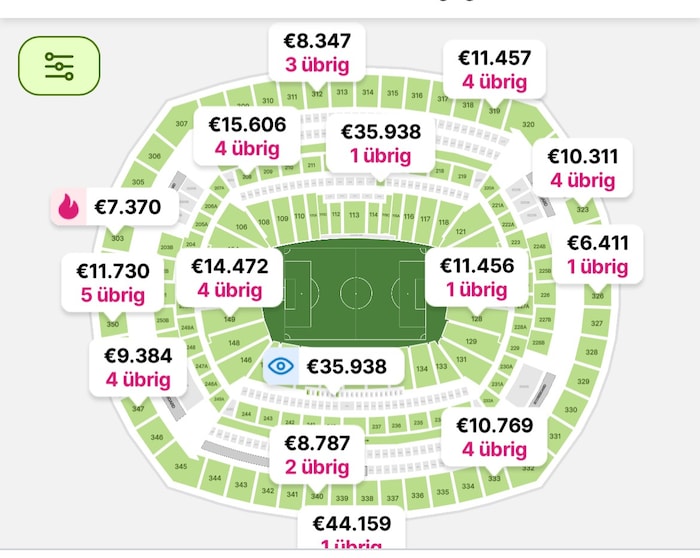Open the seat filter settings button
The image size is (700, 558).
[x=59, y=66]
